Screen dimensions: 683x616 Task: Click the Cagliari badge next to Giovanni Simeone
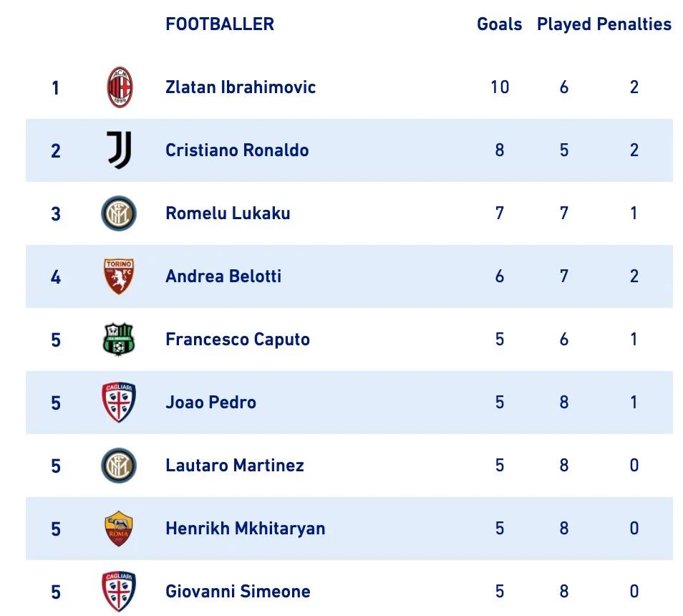click(x=119, y=592)
